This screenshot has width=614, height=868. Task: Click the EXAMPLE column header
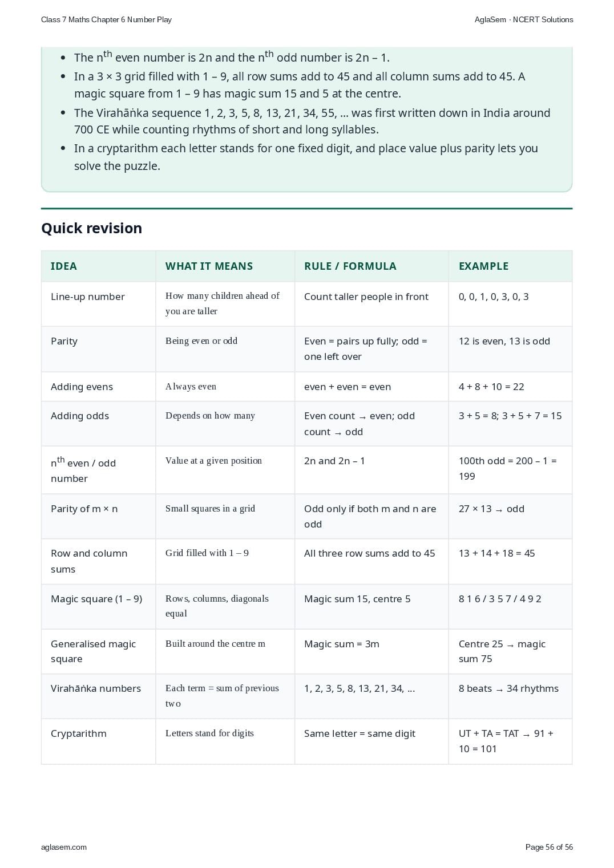483,266
